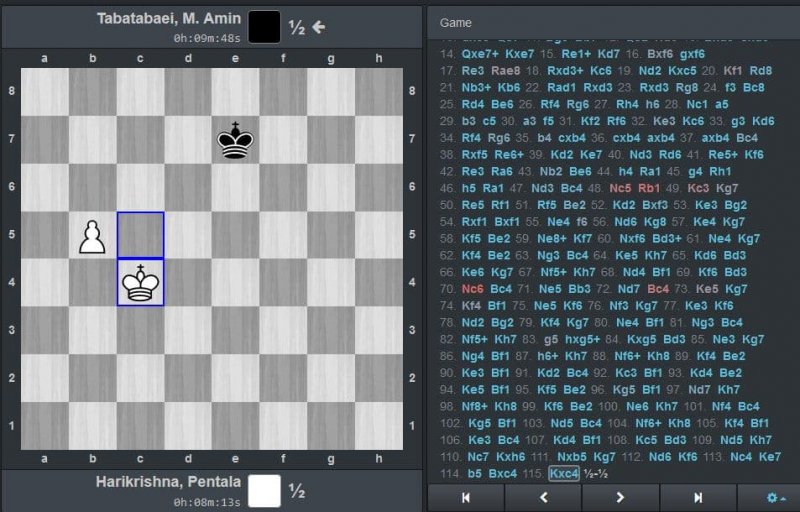The image size is (800, 512).
Task: Go to the red move Nc6
Action: point(473,288)
